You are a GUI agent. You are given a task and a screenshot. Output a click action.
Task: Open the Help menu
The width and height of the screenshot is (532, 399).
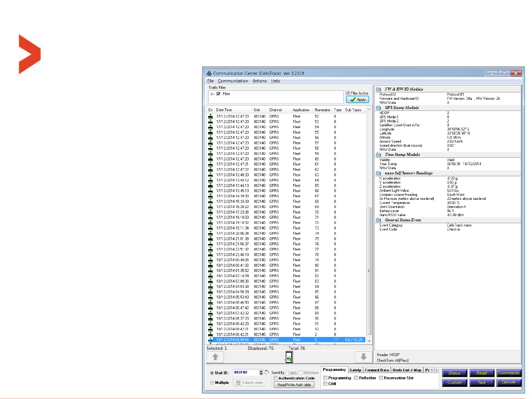pyautogui.click(x=276, y=81)
